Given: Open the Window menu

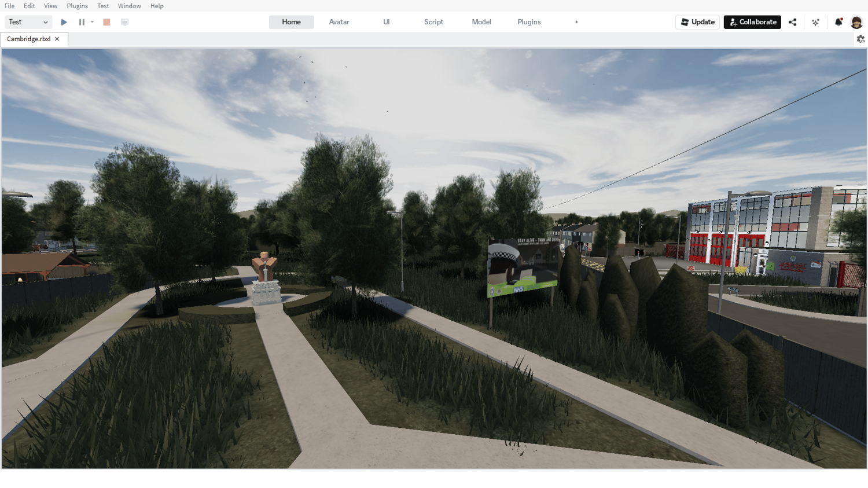Looking at the screenshot, I should pyautogui.click(x=129, y=6).
